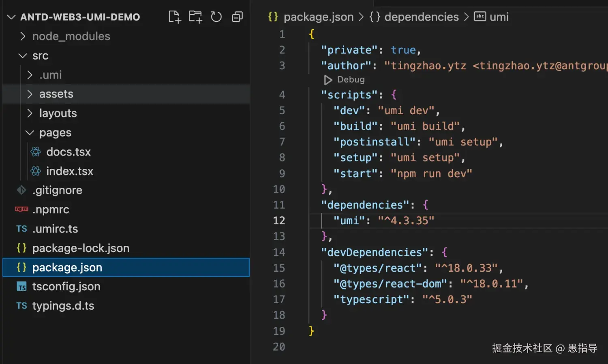Collapse the pages folder
The height and width of the screenshot is (364, 608).
pyautogui.click(x=30, y=133)
